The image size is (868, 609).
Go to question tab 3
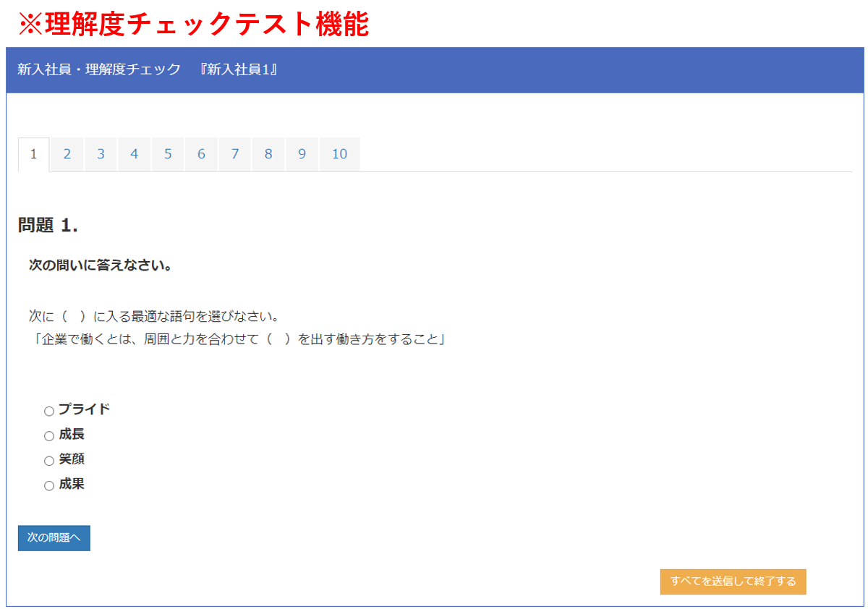point(101,154)
